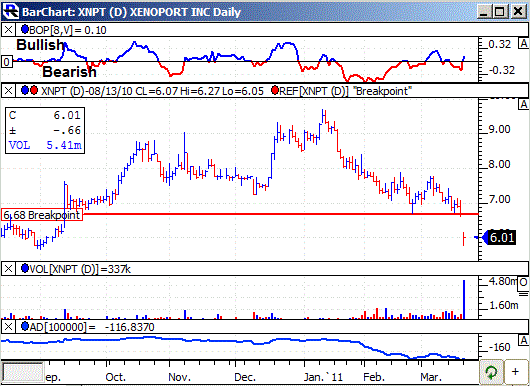The width and height of the screenshot is (530, 386).
Task: Click the red dot before REF[XNPT (D)] label
Action: [275, 90]
